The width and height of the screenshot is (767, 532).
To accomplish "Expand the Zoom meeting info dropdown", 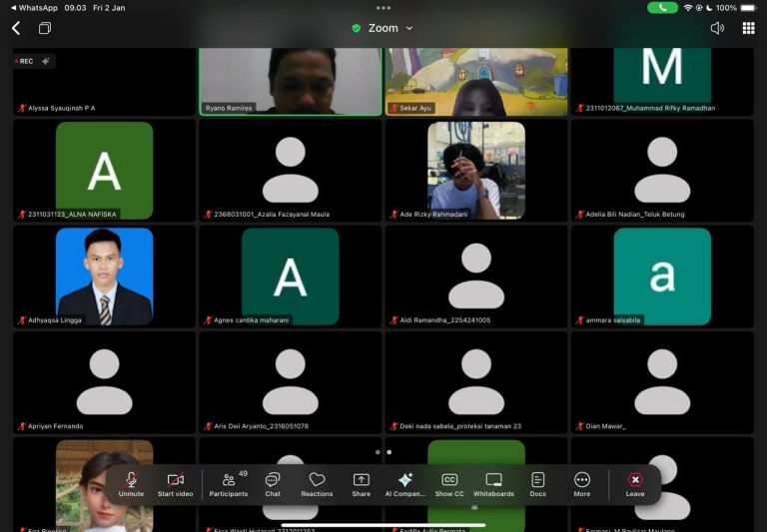I will (x=383, y=28).
